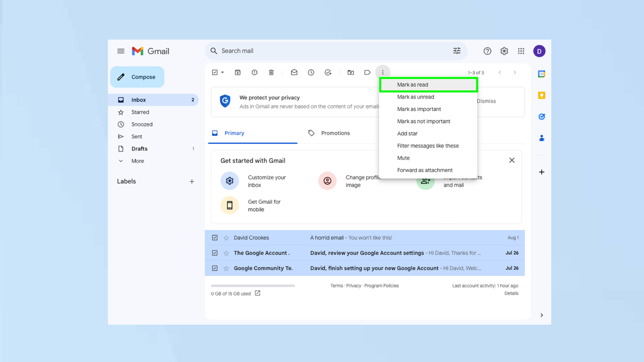Dismiss the privacy notice
Viewport: 644px width, 362px height.
(486, 101)
